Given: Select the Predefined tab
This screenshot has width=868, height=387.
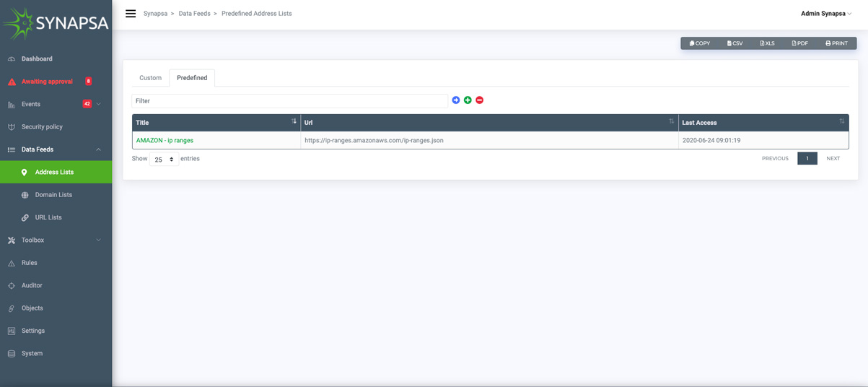Looking at the screenshot, I should coord(192,78).
